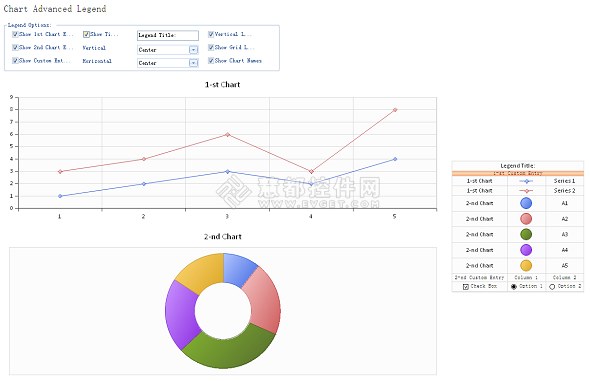Select Option 2 radio button in legend
Image resolution: width=590 pixels, height=381 pixels.
coord(552,287)
